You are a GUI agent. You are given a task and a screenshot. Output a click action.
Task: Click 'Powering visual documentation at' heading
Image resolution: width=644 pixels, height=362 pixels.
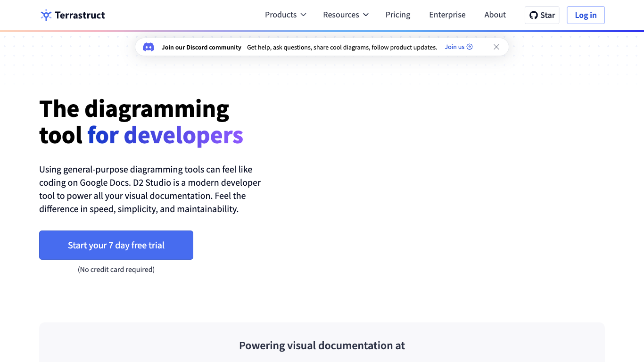coord(322,346)
